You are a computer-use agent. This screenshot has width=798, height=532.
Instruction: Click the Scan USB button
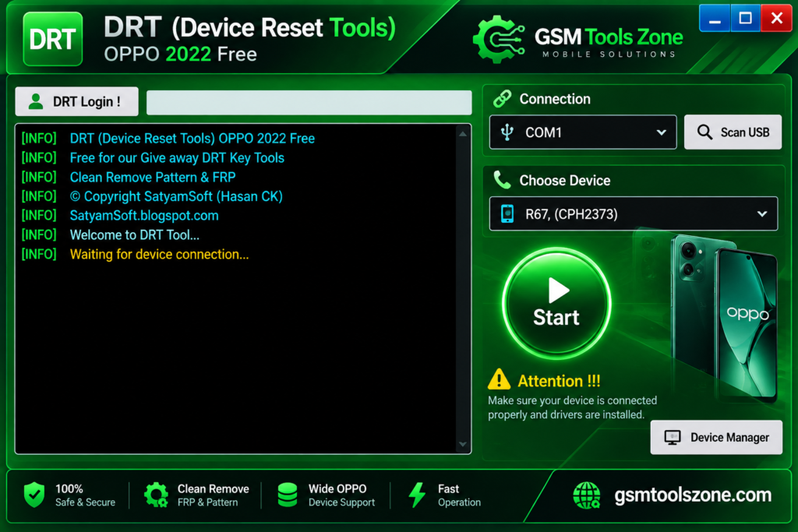tap(733, 132)
